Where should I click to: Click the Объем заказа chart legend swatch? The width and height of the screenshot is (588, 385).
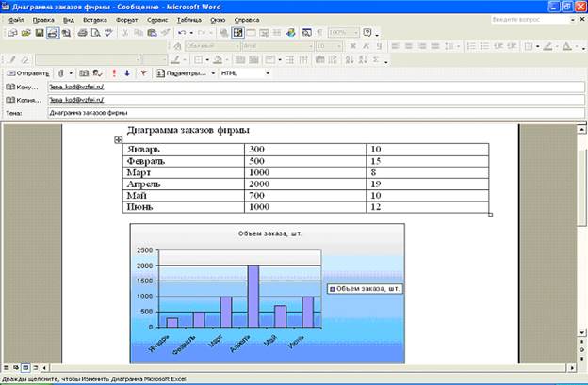[x=331, y=289]
